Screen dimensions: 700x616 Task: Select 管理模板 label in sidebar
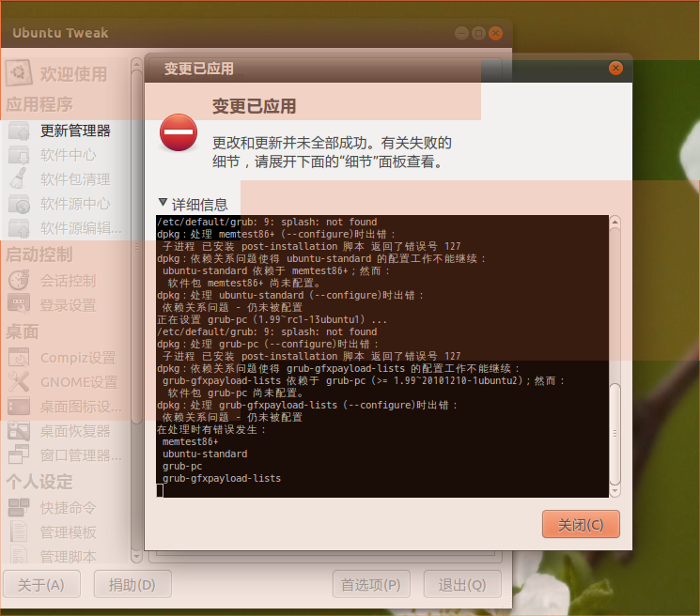pos(69,532)
